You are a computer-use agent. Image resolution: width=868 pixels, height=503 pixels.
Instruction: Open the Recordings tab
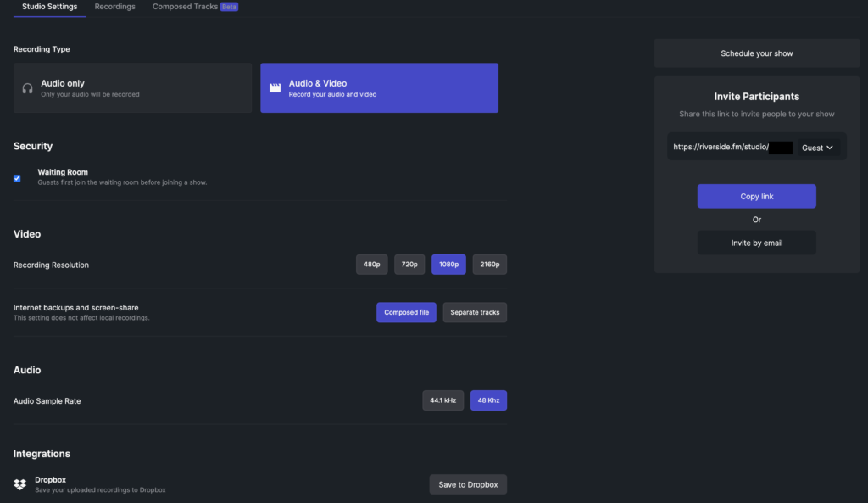tap(114, 7)
